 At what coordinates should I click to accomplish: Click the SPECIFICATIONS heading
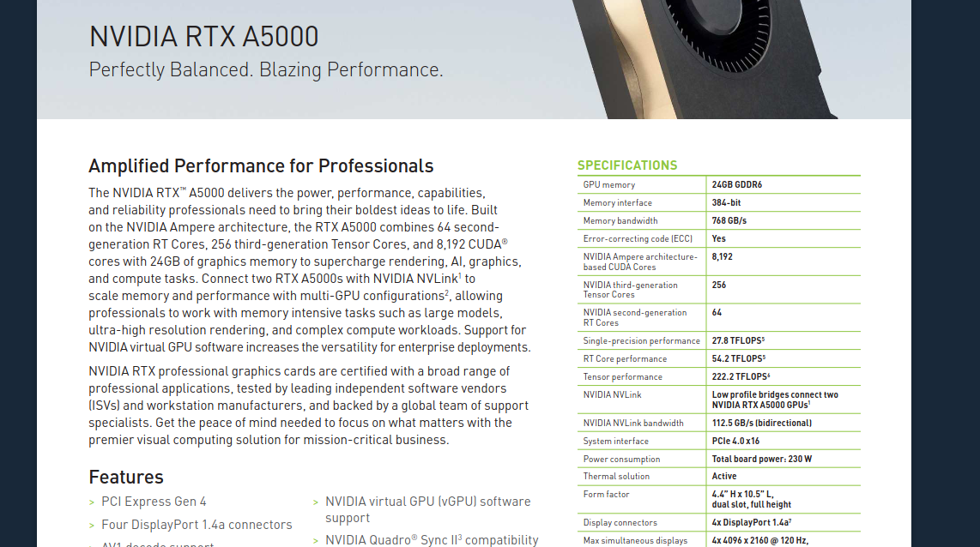tap(627, 165)
